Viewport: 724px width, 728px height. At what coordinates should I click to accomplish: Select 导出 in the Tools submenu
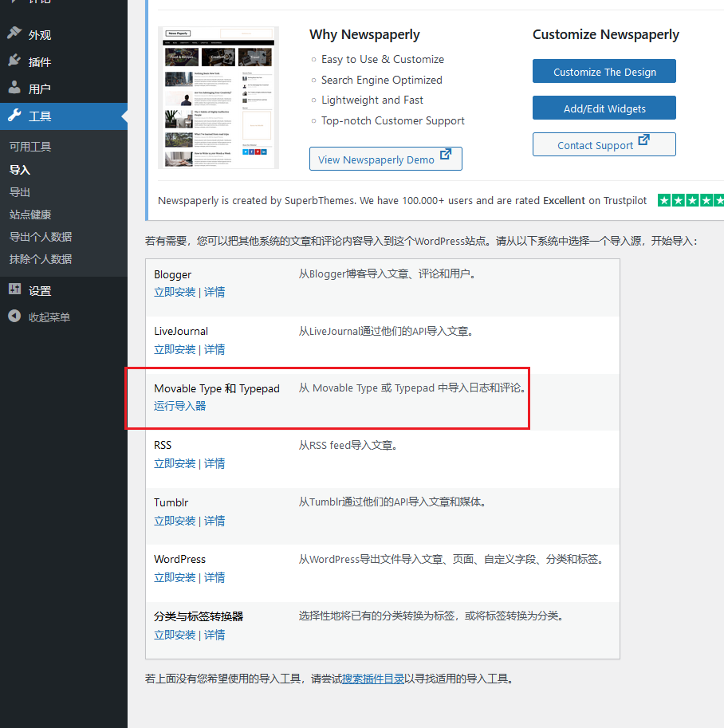(x=20, y=192)
